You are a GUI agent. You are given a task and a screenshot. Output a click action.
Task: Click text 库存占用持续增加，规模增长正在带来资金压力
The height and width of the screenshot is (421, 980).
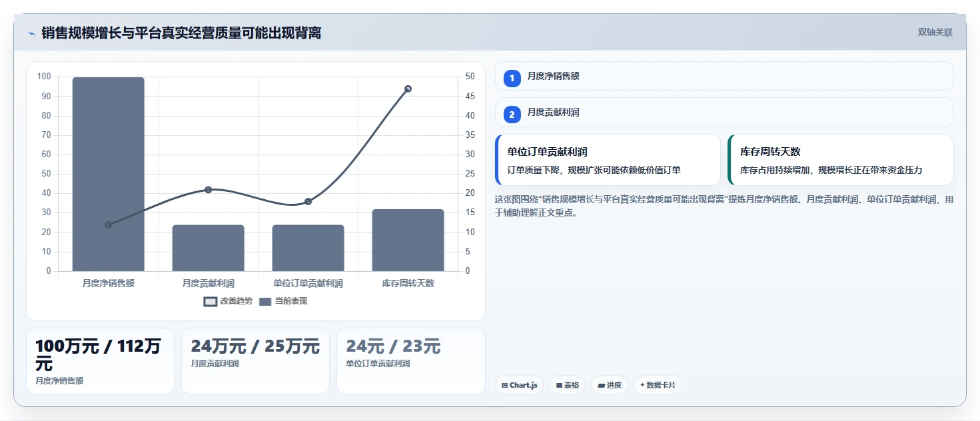[x=831, y=170]
